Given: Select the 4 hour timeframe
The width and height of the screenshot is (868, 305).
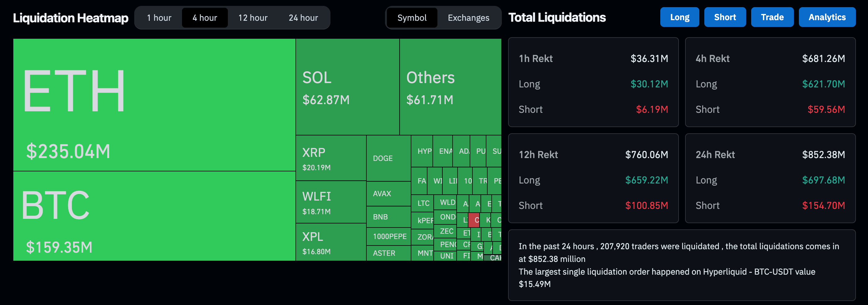Looking at the screenshot, I should pos(205,18).
